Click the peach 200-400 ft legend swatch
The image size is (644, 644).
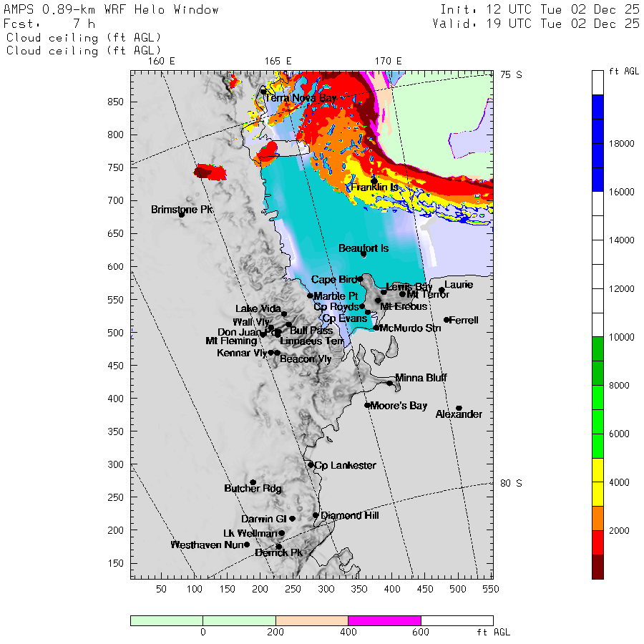click(x=312, y=620)
